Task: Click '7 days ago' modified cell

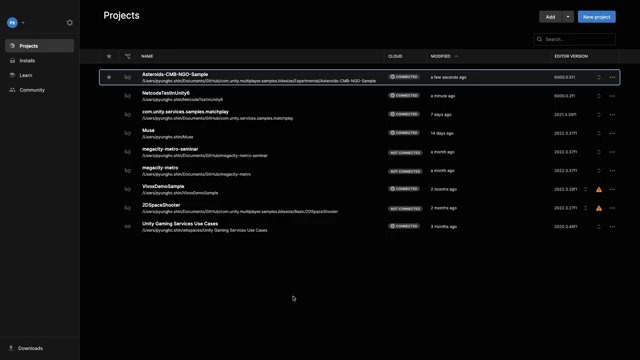Action: tap(441, 115)
